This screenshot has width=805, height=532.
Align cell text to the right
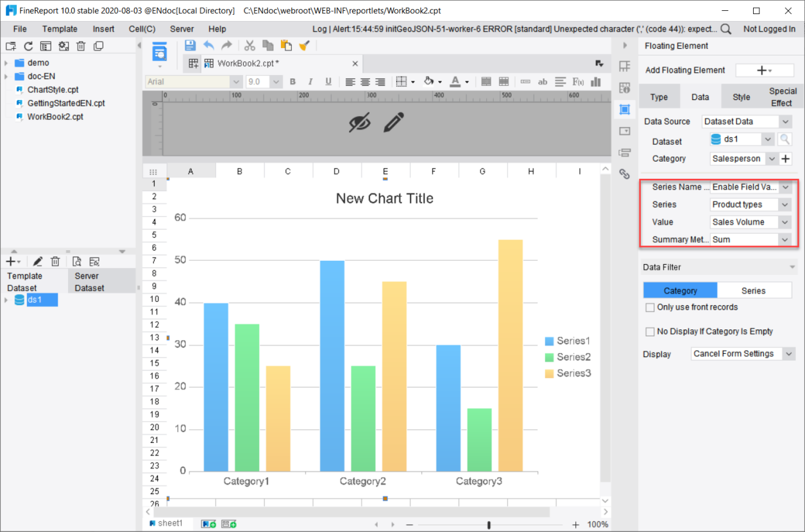coord(380,81)
